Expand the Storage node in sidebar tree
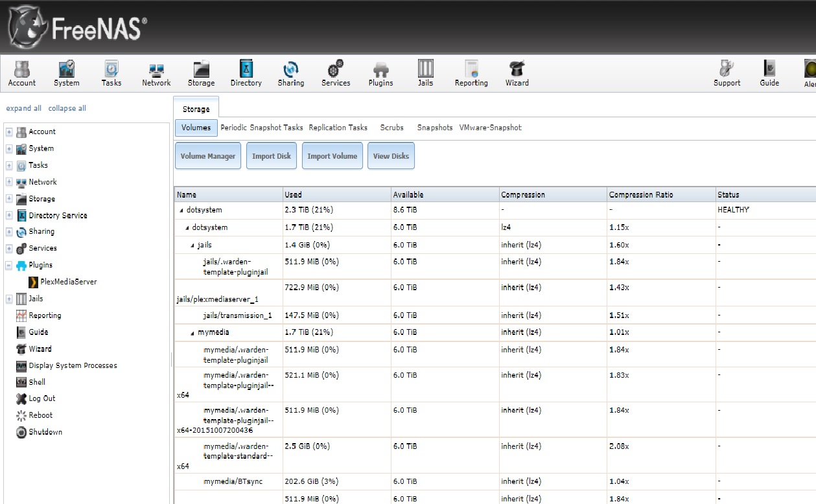This screenshot has height=504, width=816. (9, 199)
